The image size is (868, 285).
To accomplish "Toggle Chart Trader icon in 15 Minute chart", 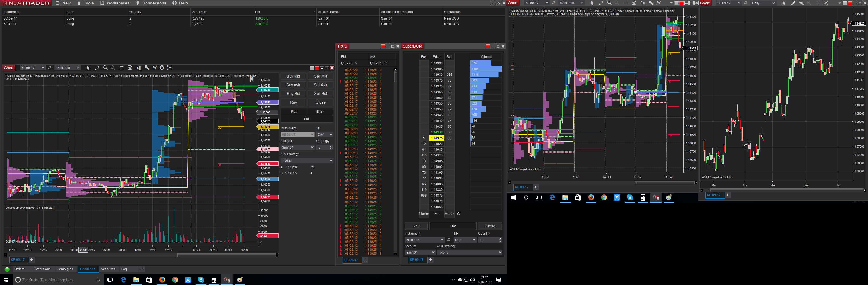I will [x=139, y=68].
